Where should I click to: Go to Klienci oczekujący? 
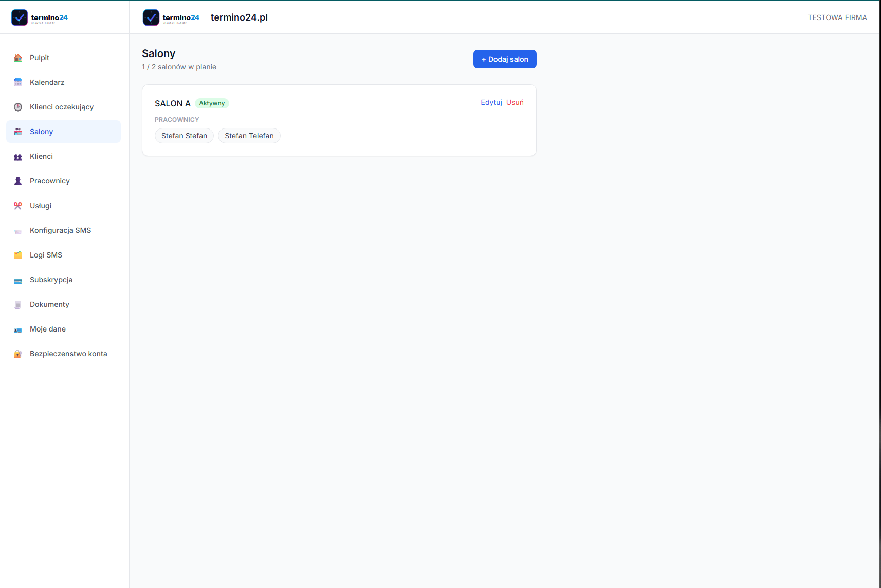(63, 107)
